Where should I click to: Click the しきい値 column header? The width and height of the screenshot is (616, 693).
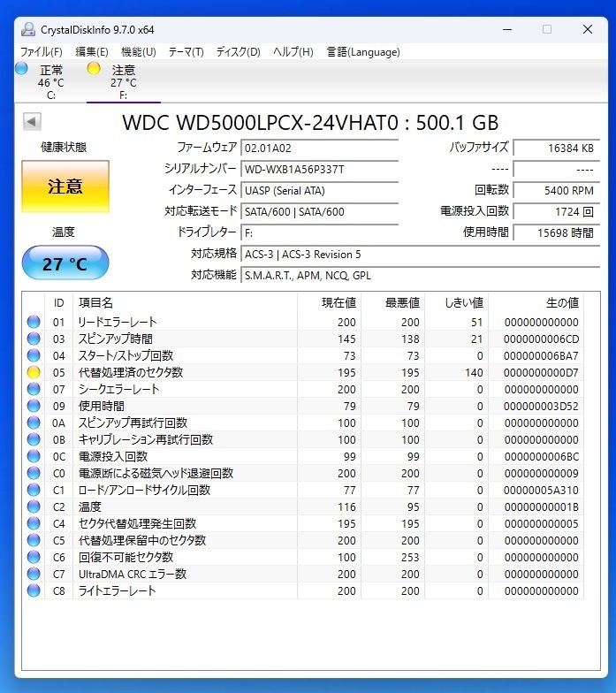click(x=456, y=302)
